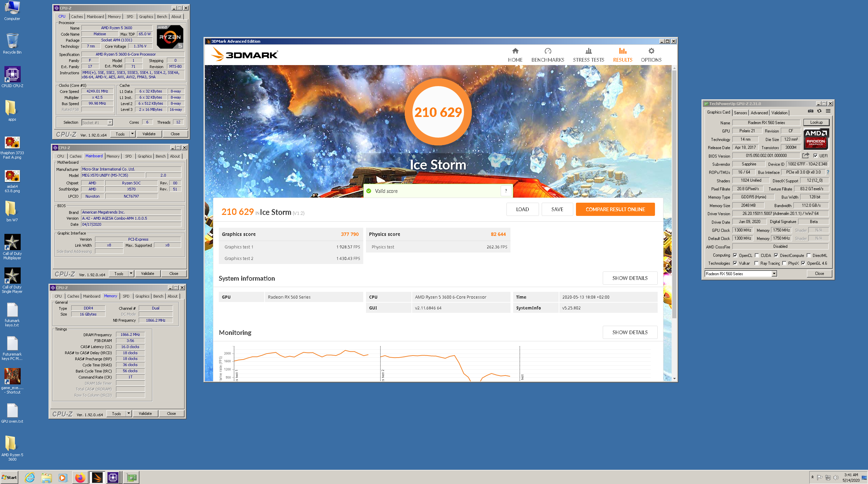Click Lookup button in GPU-Z
The height and width of the screenshot is (484, 868).
click(x=816, y=122)
